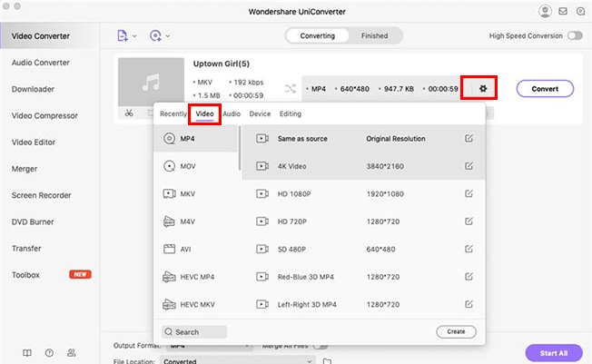This screenshot has width=592, height=364.
Task: Click the add files icon
Action: tap(123, 36)
